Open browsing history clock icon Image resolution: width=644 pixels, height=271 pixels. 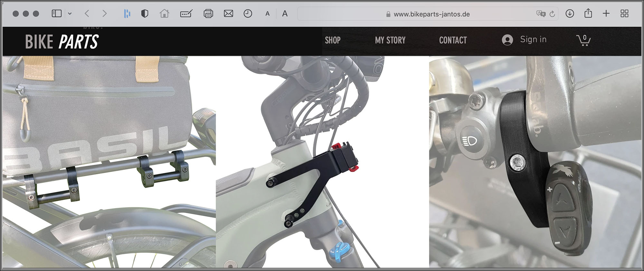(x=248, y=14)
